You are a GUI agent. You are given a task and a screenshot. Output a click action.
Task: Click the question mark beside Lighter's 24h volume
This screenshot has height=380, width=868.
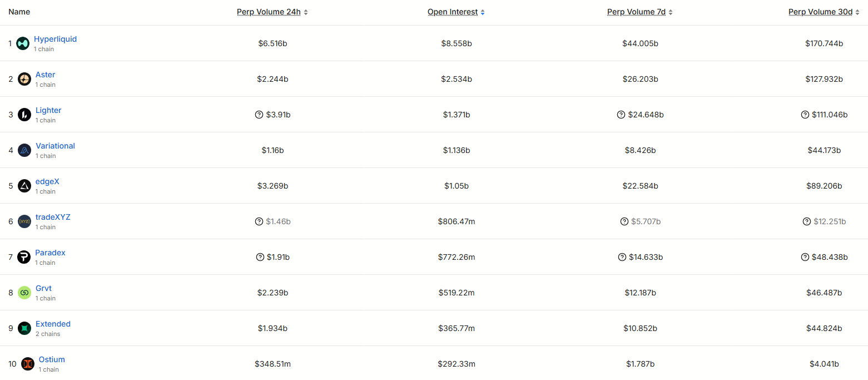pyautogui.click(x=259, y=115)
